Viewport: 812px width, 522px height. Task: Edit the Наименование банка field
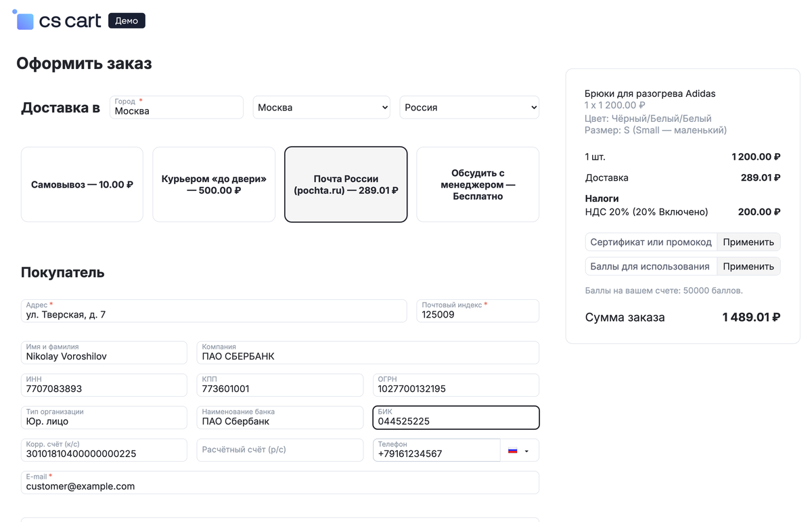[x=280, y=418]
